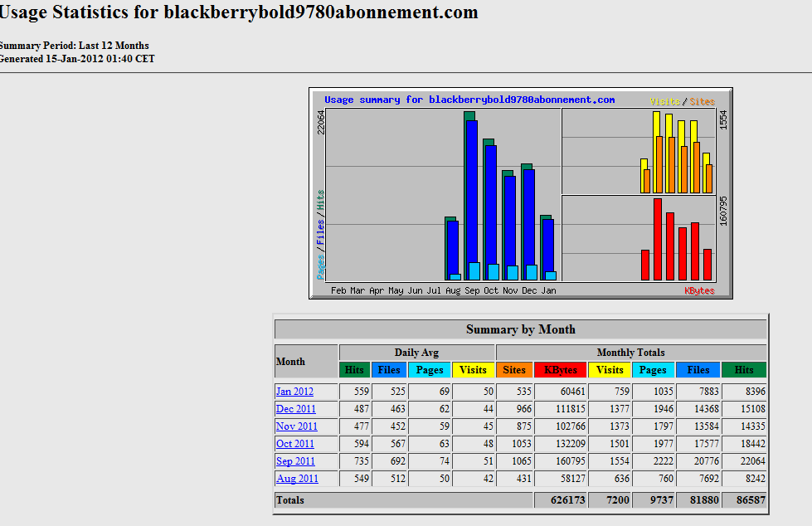Click the Monthly Totals group header
Screen dimensions: 812x526
click(630, 353)
